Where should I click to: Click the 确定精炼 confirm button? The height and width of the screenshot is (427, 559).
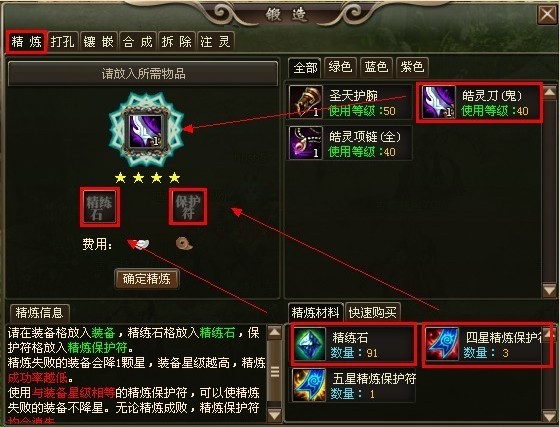[147, 278]
